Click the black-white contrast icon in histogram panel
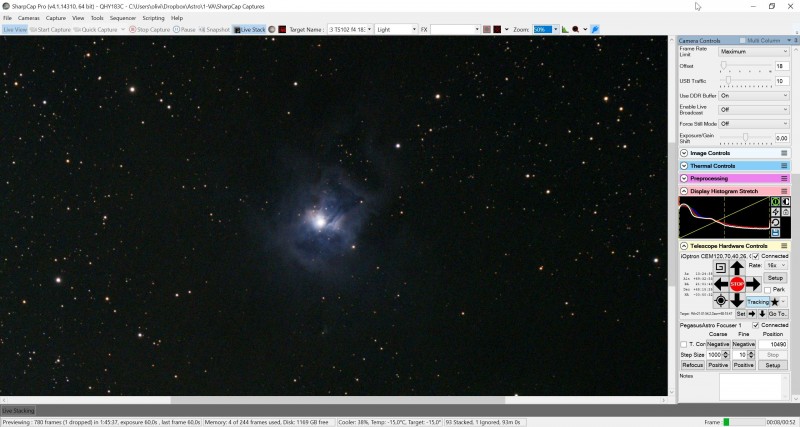The width and height of the screenshot is (800, 427). (x=786, y=202)
